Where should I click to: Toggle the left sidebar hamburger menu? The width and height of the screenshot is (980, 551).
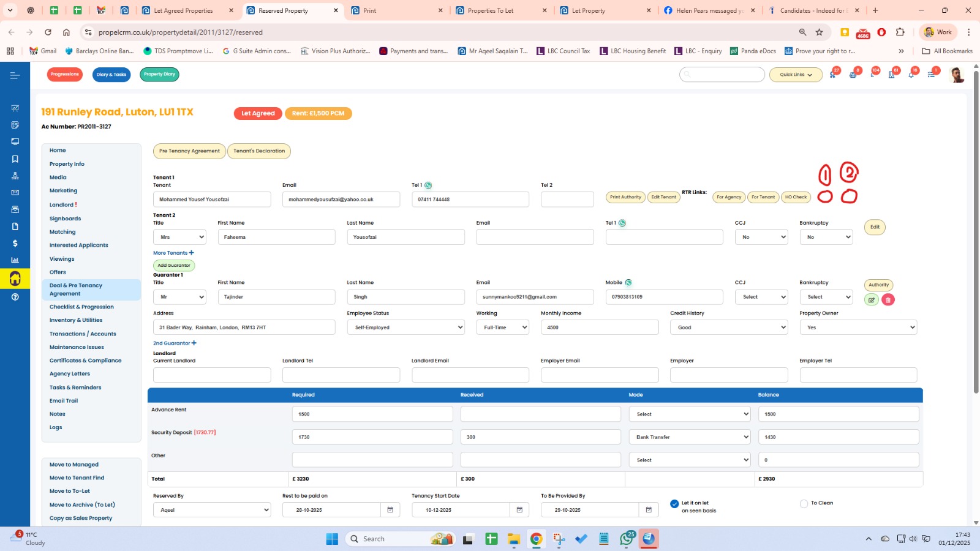15,75
